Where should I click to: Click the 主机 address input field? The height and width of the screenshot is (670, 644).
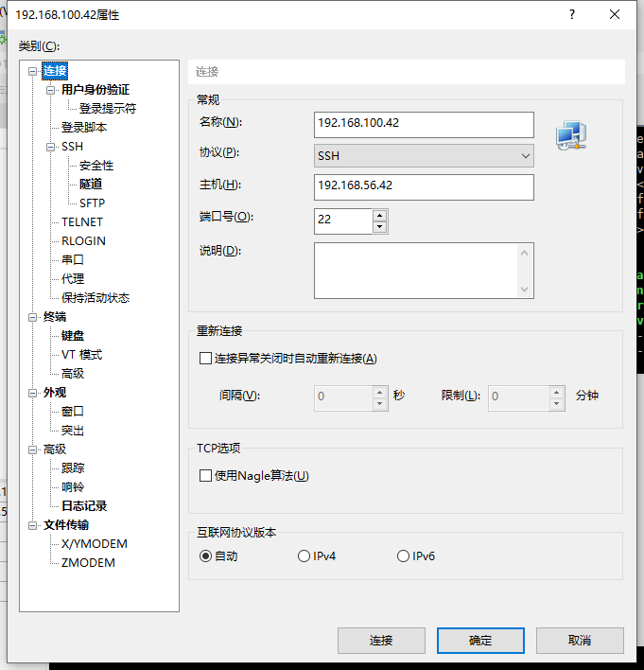coord(424,186)
